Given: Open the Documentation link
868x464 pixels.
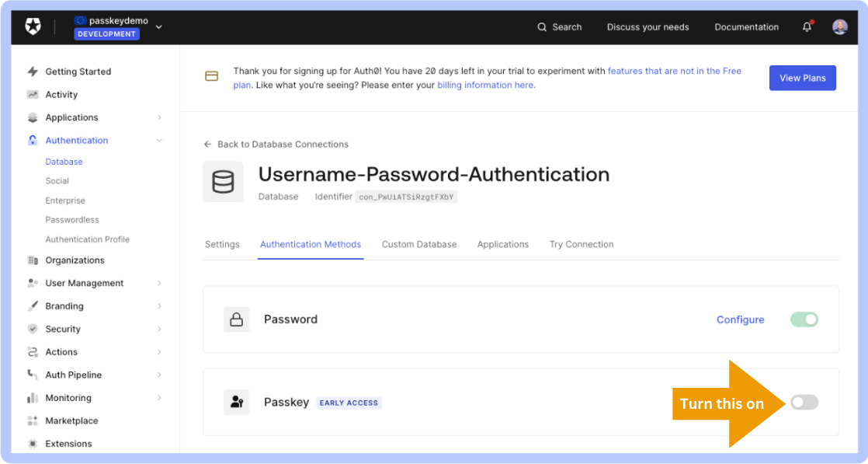Looking at the screenshot, I should coord(746,27).
